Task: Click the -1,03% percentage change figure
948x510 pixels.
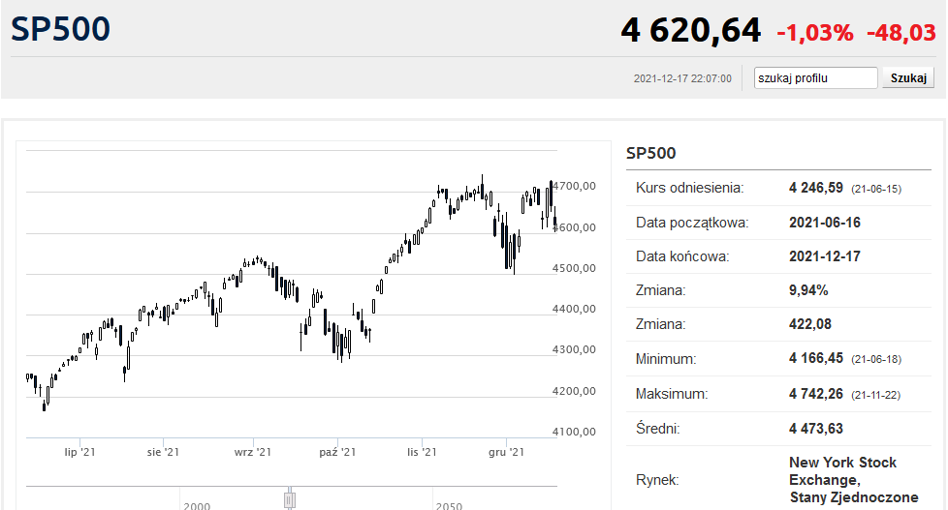Action: (815, 33)
